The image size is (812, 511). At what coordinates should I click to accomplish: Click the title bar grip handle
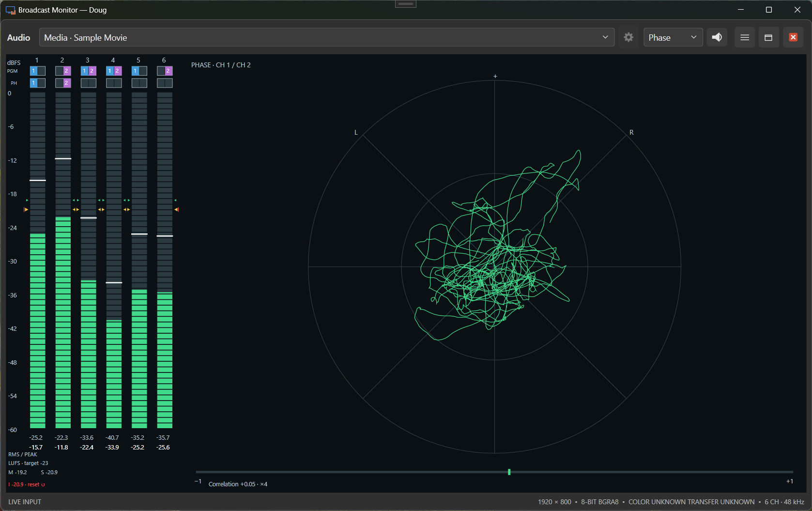pyautogui.click(x=406, y=4)
